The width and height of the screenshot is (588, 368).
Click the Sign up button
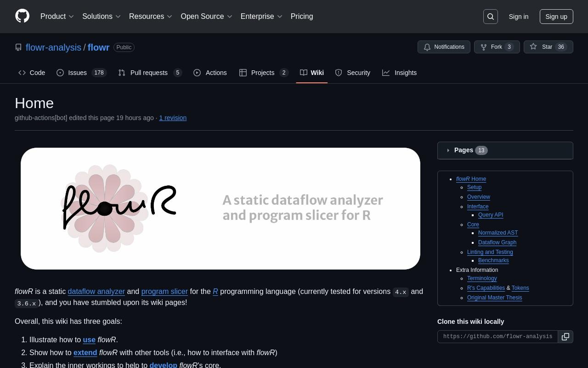point(556,17)
